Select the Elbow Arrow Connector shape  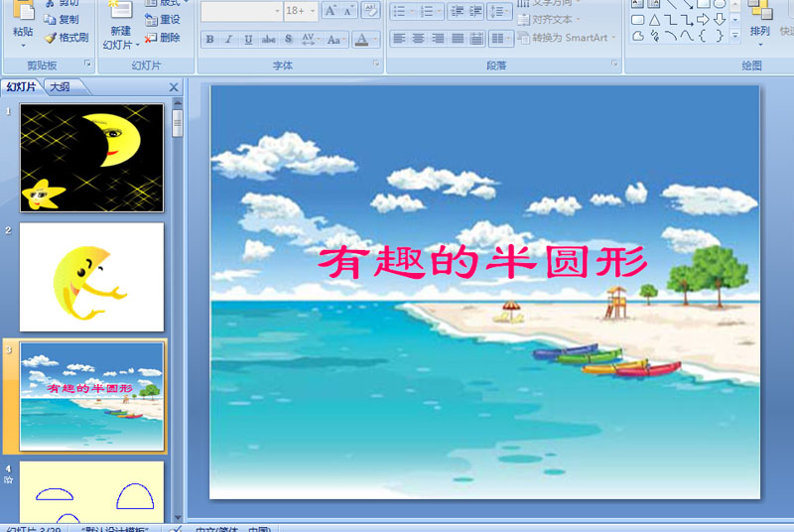click(x=687, y=20)
